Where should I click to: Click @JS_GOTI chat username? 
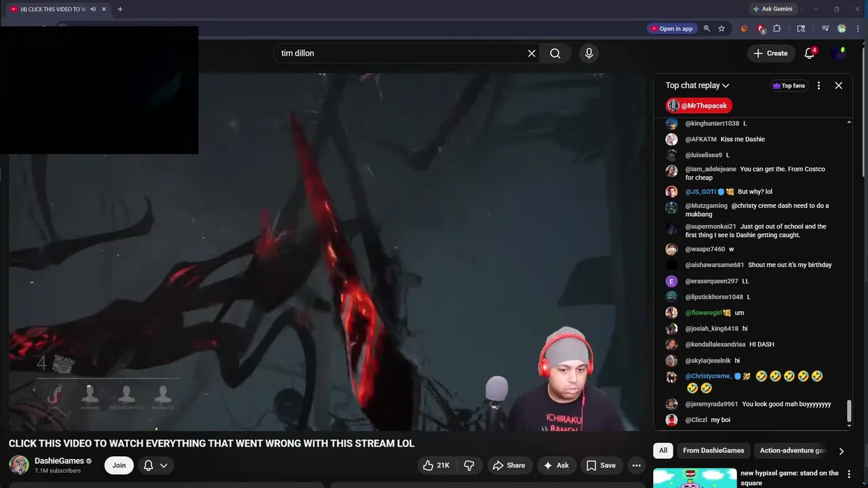701,192
